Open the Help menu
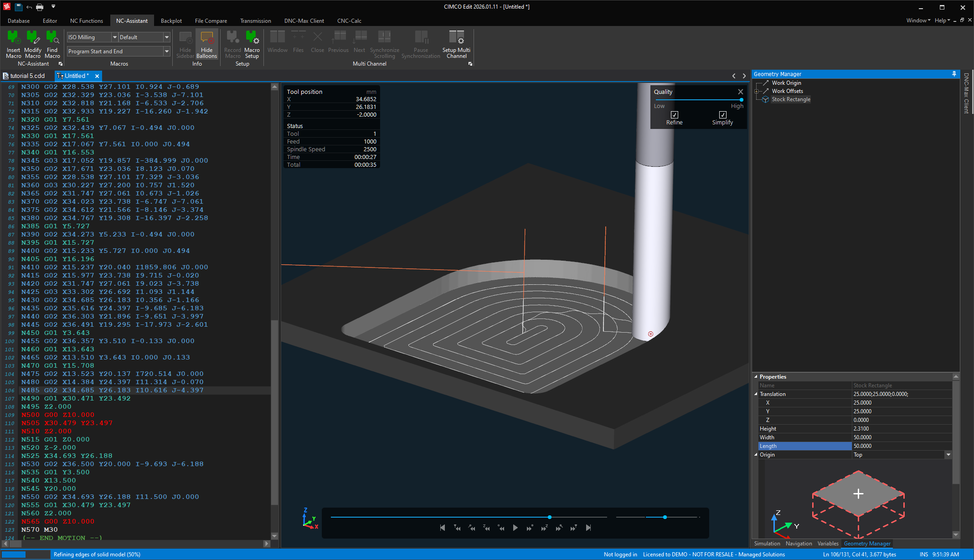The width and height of the screenshot is (974, 560). (942, 21)
